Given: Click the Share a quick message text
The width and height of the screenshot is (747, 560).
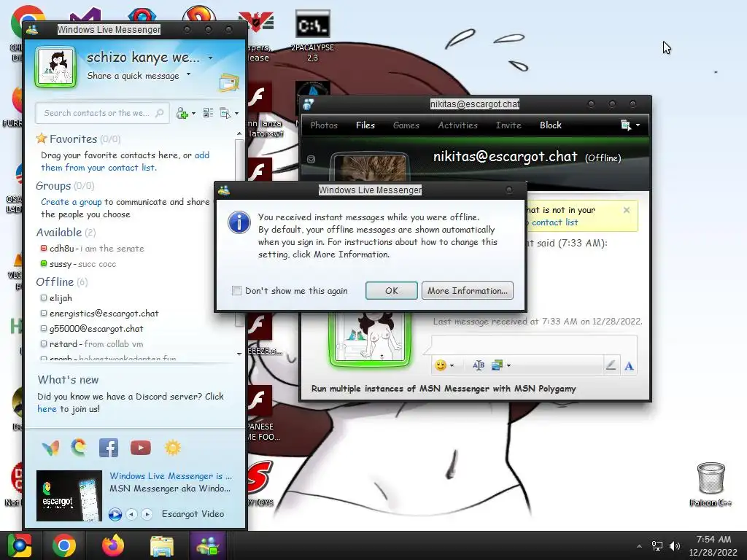Looking at the screenshot, I should coord(133,75).
